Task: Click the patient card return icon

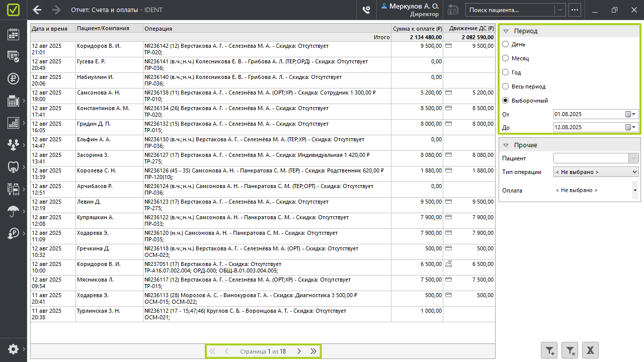Action: [x=453, y=10]
